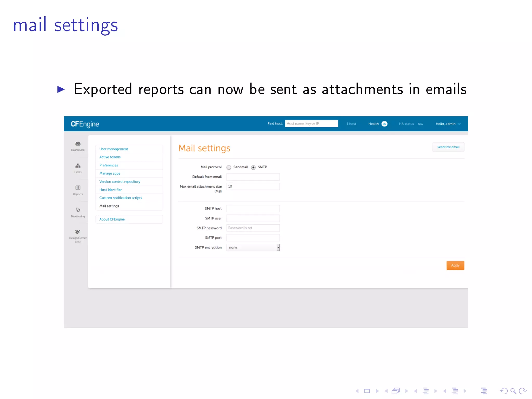Focus the SMTP password field
532x399 pixels.
[x=253, y=228]
